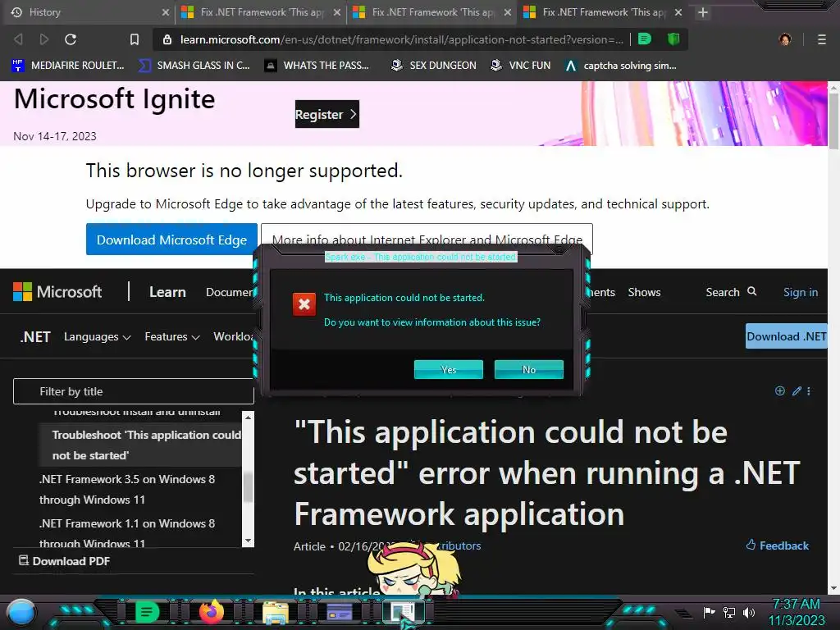Go forward with the browser forward arrow

[44, 39]
